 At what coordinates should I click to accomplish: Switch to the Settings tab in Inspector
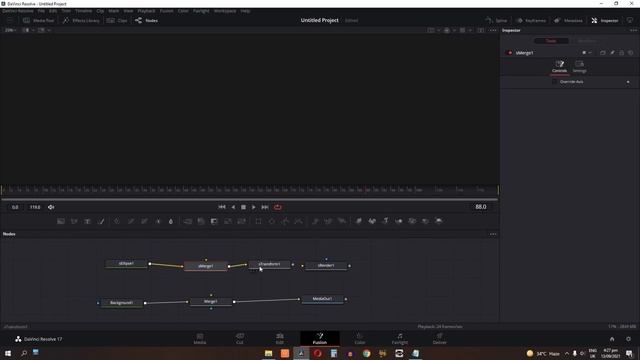click(x=579, y=67)
